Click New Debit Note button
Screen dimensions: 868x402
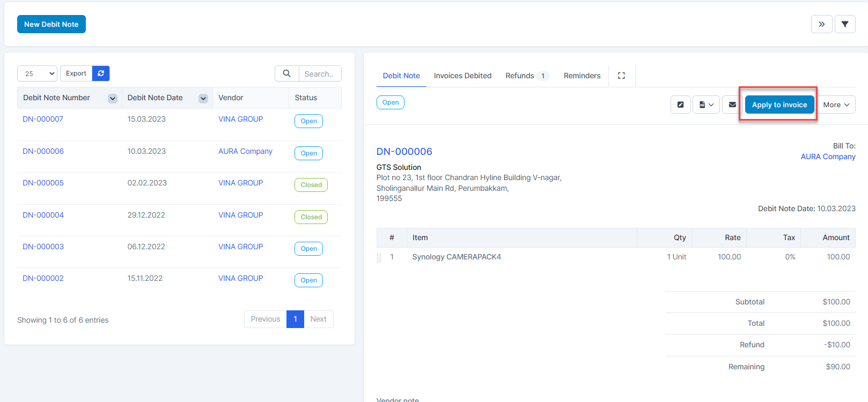point(52,24)
